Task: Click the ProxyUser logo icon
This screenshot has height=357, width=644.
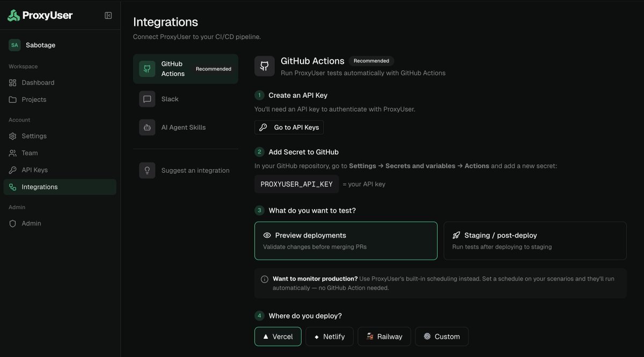Action: (x=13, y=16)
